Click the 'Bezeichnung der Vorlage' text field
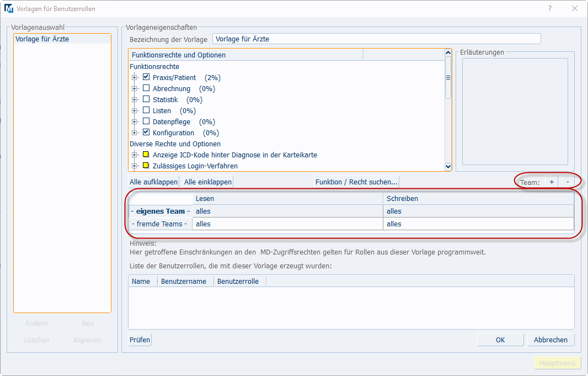The height and width of the screenshot is (376, 588). click(x=376, y=39)
